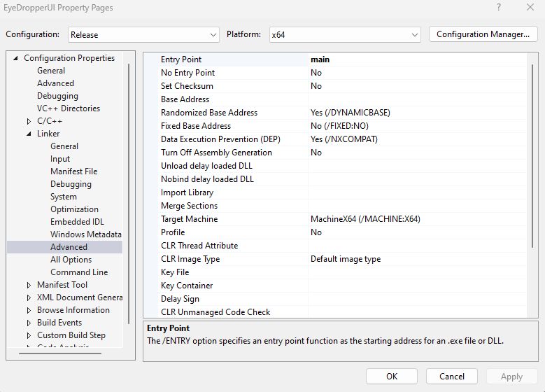Viewport: 545px width, 392px height.
Task: Select the CLR Unmanaged Code Check row
Action: (x=341, y=312)
